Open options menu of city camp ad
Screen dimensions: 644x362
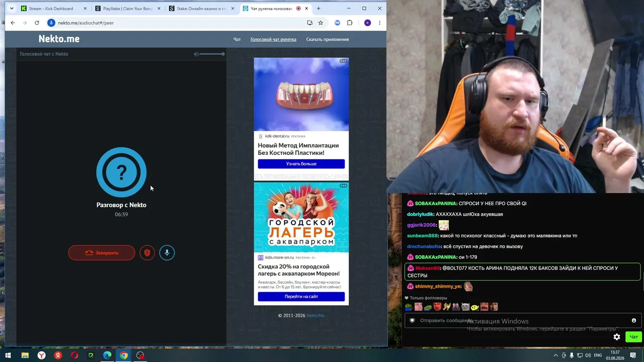pyautogui.click(x=343, y=186)
